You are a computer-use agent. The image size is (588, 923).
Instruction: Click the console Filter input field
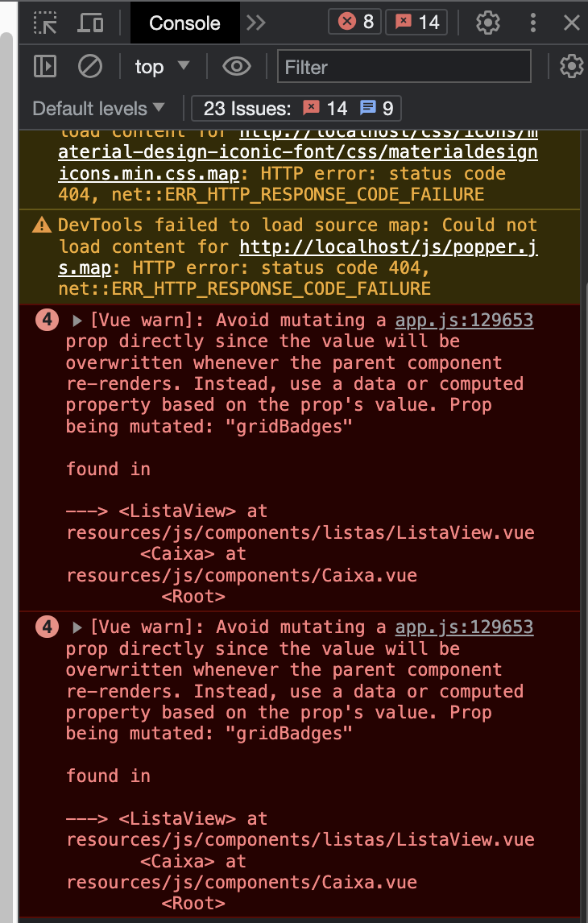click(404, 67)
